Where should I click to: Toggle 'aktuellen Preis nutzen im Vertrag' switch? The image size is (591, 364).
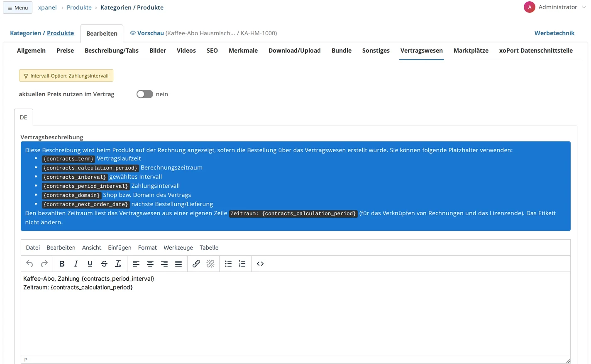click(145, 94)
